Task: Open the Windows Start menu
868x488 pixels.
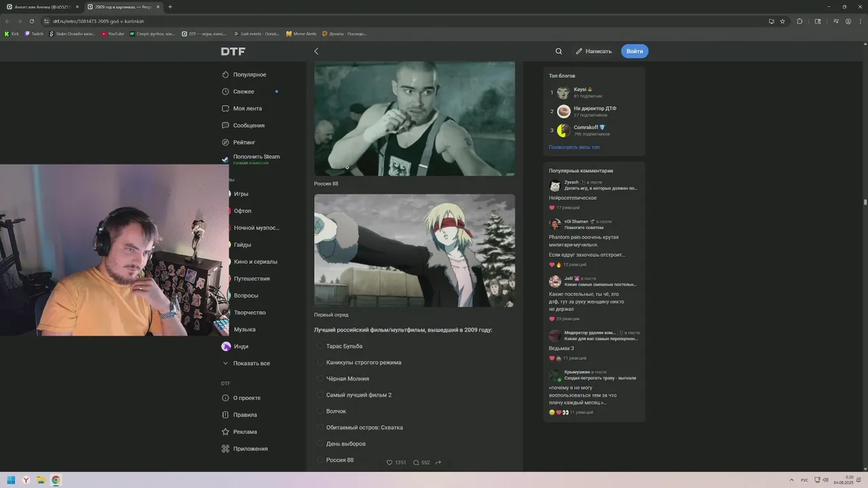Action: click(x=11, y=480)
